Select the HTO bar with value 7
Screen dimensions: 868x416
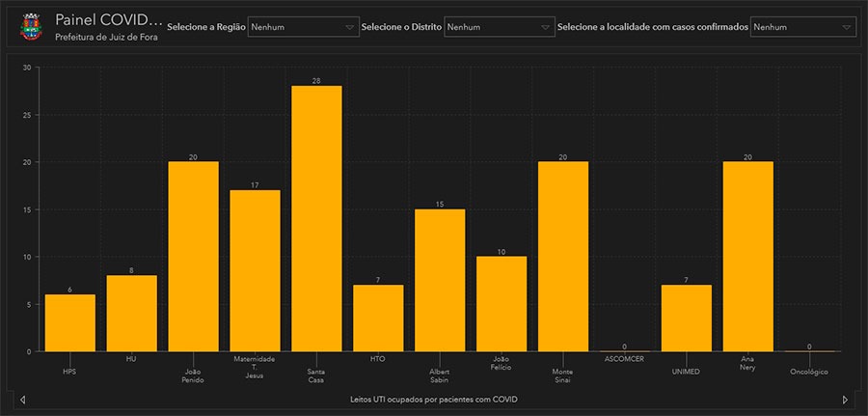pos(378,319)
